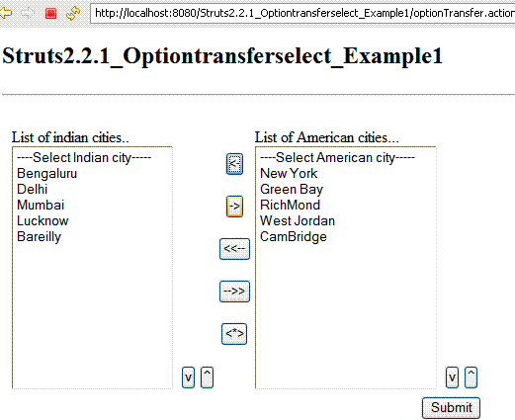Move Indian city up with '^' button
The image size is (515, 420).
pyautogui.click(x=207, y=378)
